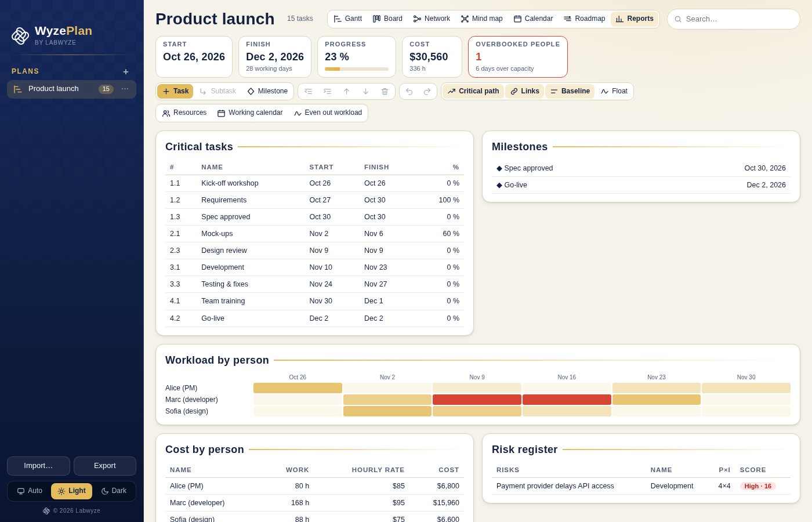Open the Network view tab

tap(432, 19)
